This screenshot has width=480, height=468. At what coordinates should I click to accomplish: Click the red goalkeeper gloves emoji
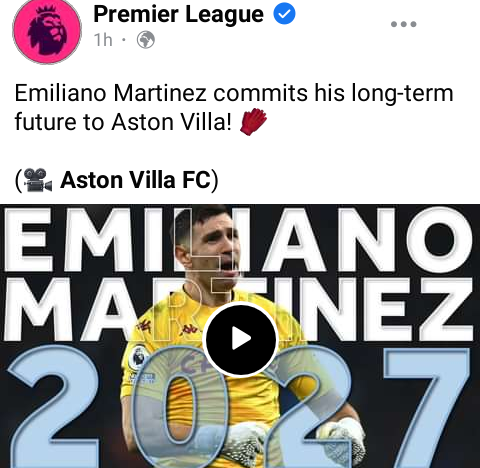[x=254, y=121]
